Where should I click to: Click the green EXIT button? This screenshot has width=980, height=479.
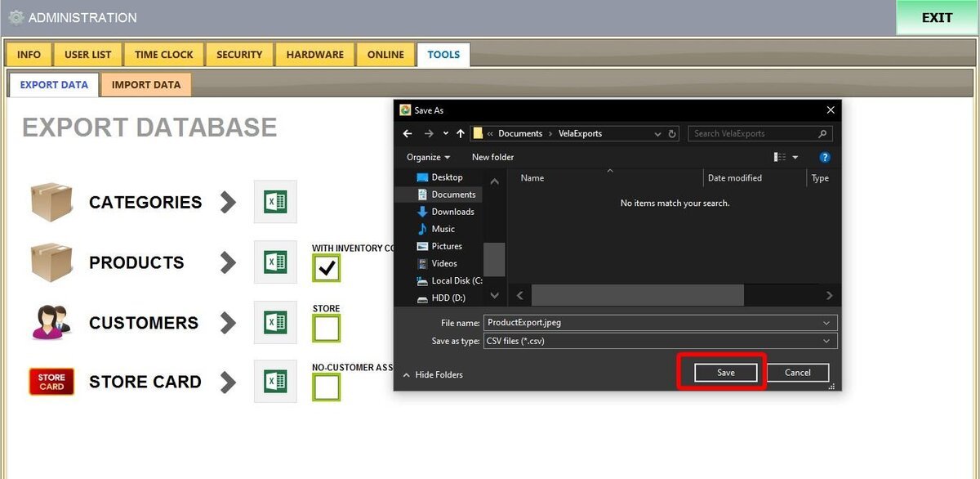(937, 17)
